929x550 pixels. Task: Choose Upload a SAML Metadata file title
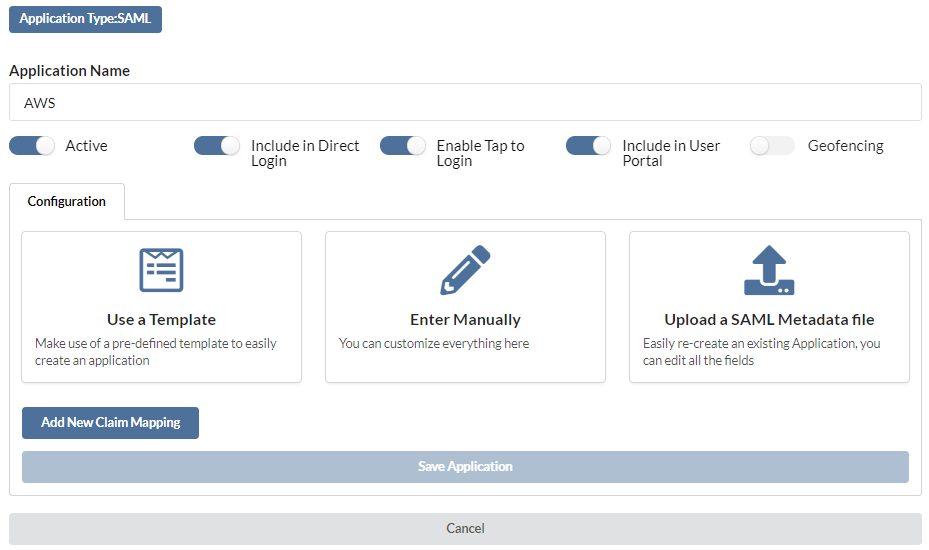(x=769, y=319)
